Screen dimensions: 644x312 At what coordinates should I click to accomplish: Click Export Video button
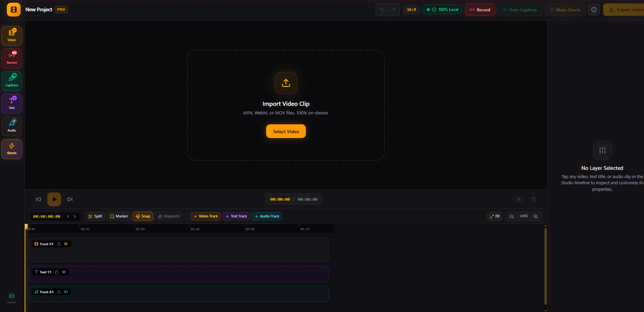[x=624, y=10]
